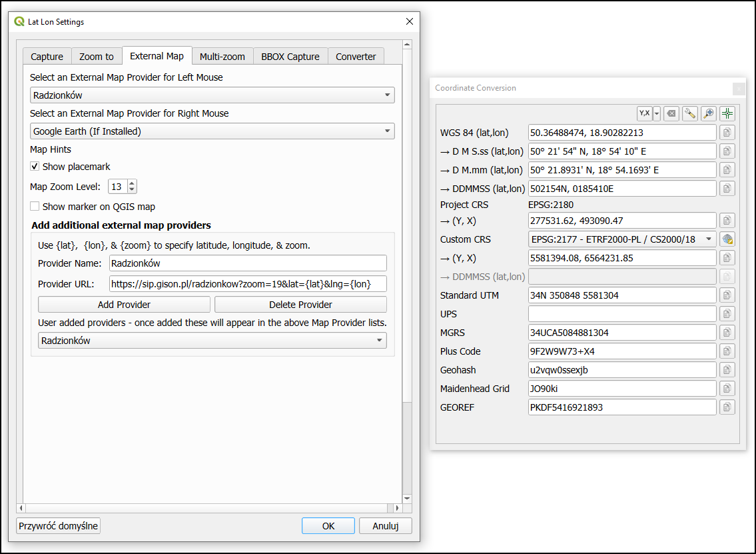The width and height of the screenshot is (756, 554).
Task: Switch to the Converter tab
Action: pos(356,57)
